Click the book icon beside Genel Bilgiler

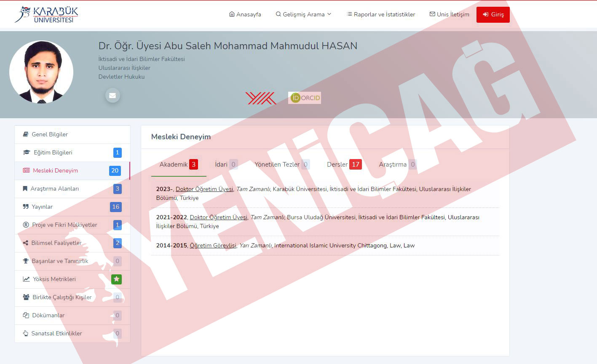(26, 134)
